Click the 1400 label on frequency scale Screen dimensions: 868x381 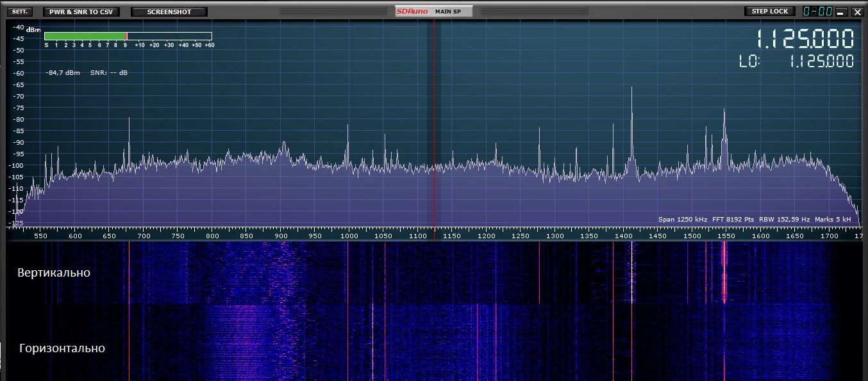pyautogui.click(x=623, y=236)
